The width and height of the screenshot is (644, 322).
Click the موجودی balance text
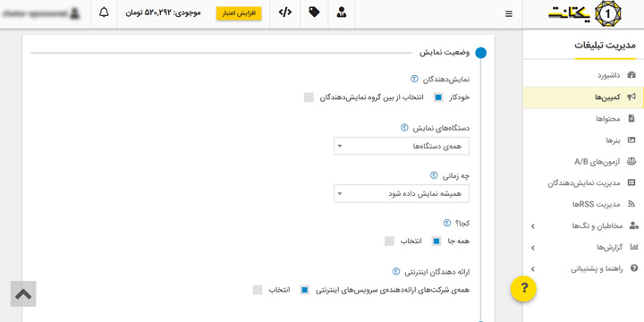[x=163, y=13]
